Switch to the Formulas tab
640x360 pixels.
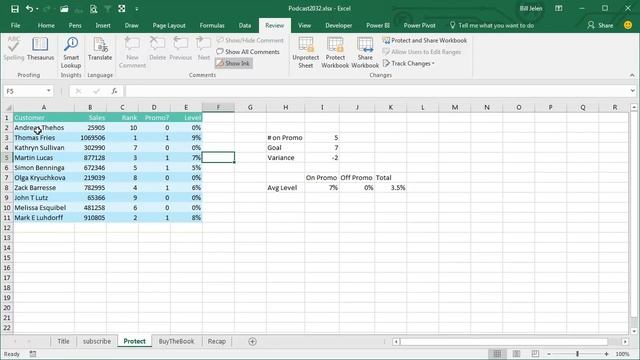[212, 25]
